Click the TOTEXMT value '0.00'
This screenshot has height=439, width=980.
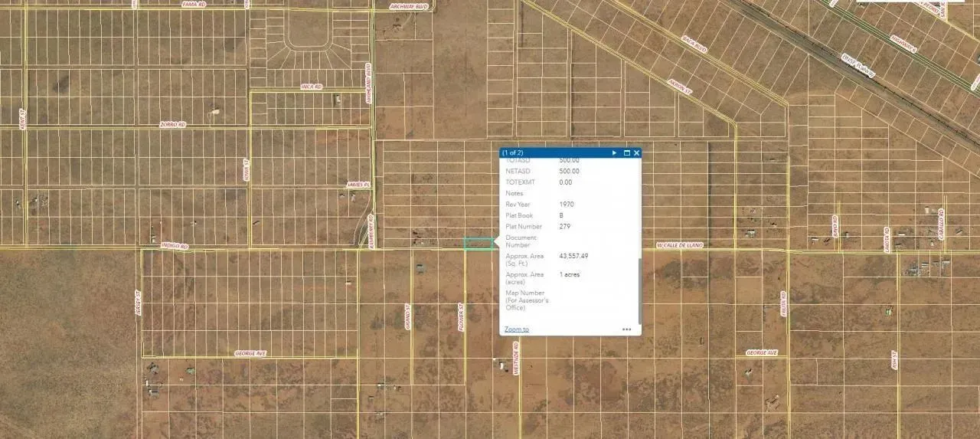(566, 182)
